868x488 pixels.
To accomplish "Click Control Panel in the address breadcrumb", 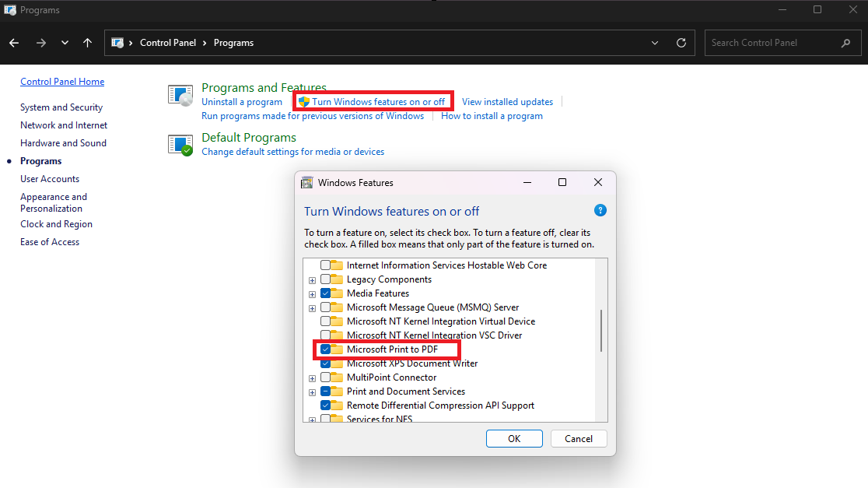I will pyautogui.click(x=168, y=43).
